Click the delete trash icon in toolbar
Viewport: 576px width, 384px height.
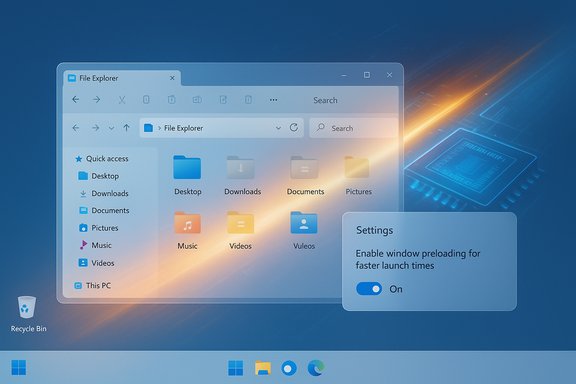tap(248, 100)
